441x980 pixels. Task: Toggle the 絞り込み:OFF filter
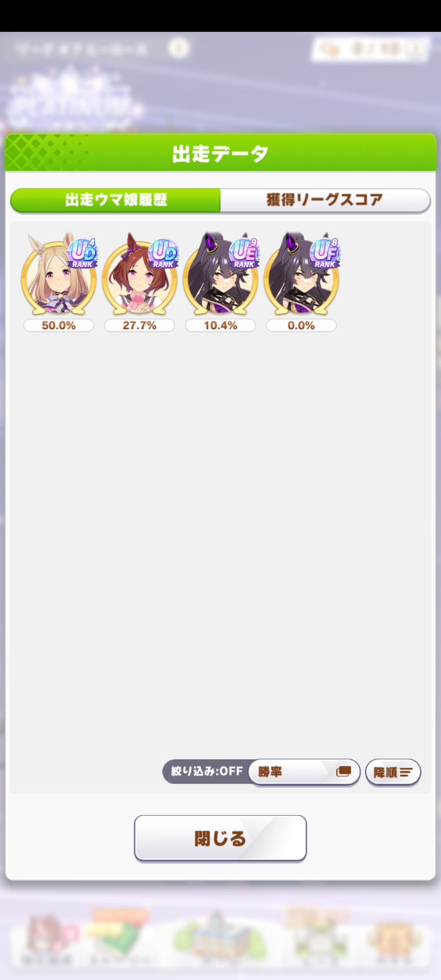(207, 771)
